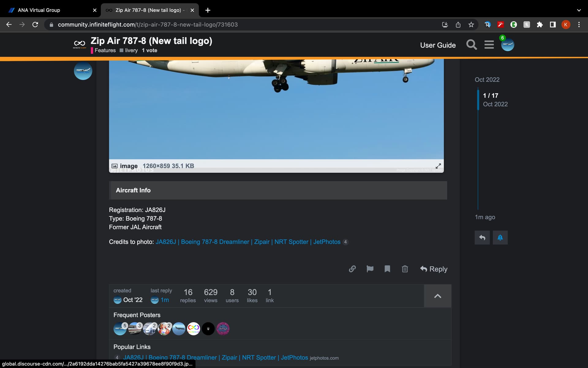Expand the tab search chevron
Image resolution: width=588 pixels, height=368 pixels.
tap(579, 10)
